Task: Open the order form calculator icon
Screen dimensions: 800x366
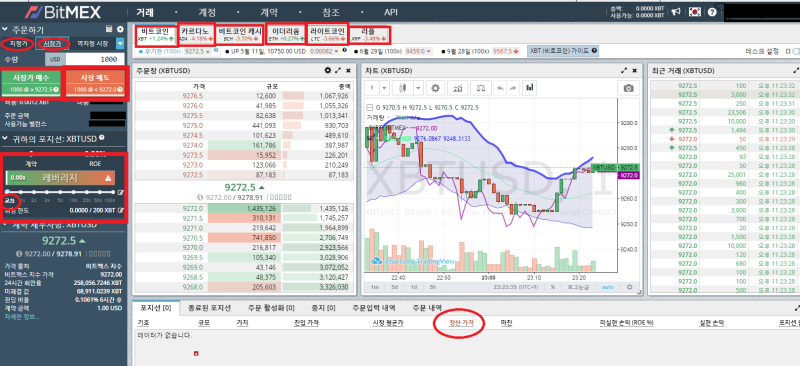Action: [109, 30]
